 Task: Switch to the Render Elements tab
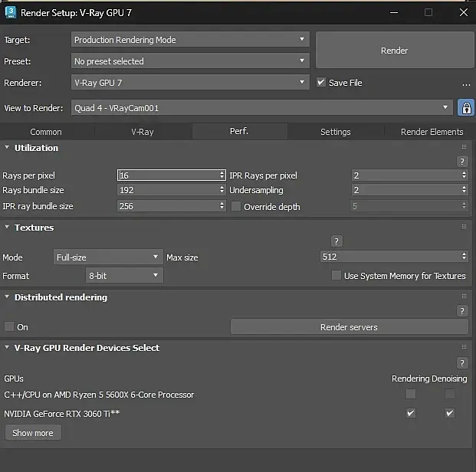coord(432,132)
